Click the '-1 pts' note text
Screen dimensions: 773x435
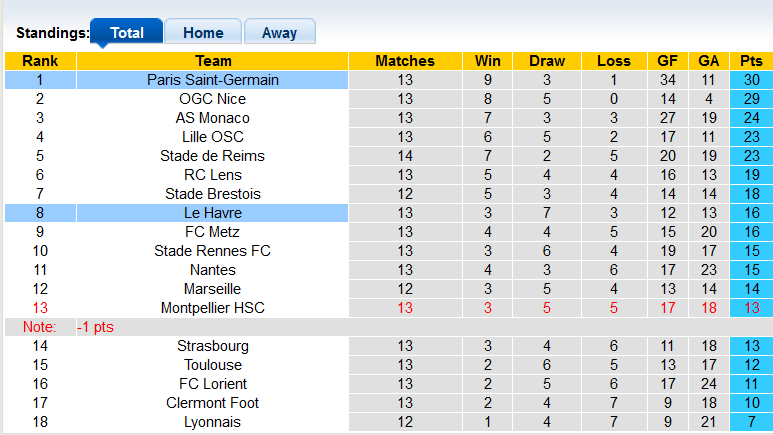coord(99,327)
